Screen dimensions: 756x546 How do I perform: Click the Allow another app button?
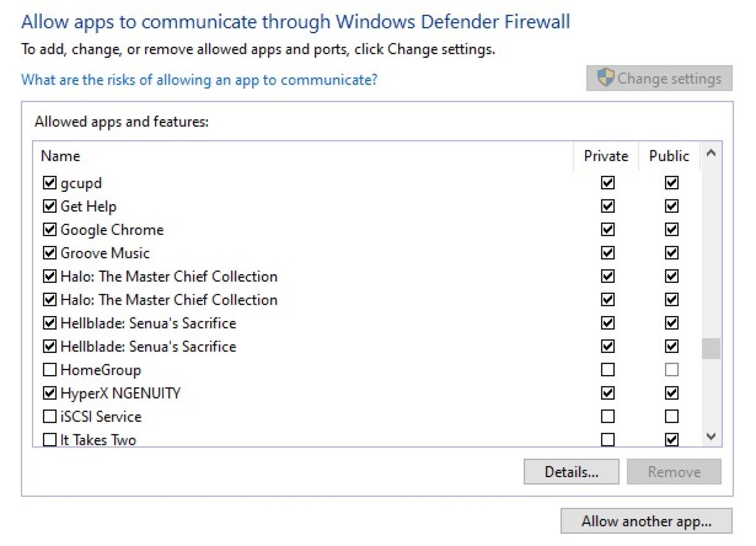point(646,521)
